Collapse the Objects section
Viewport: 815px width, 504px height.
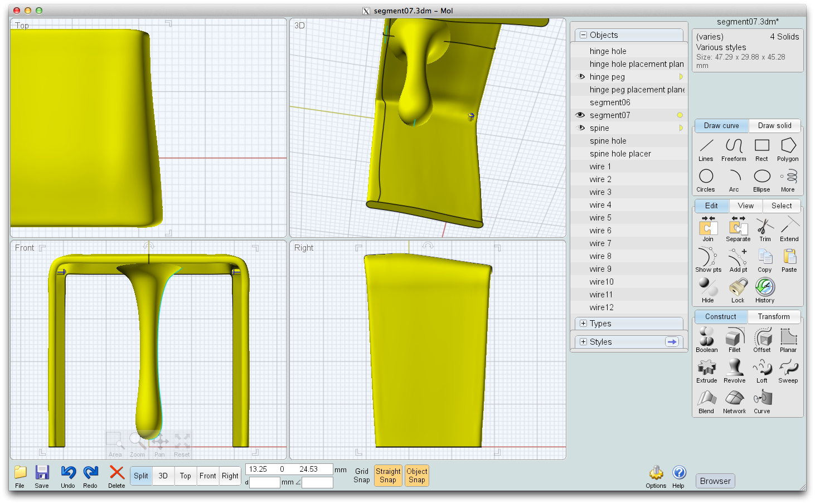coord(584,35)
